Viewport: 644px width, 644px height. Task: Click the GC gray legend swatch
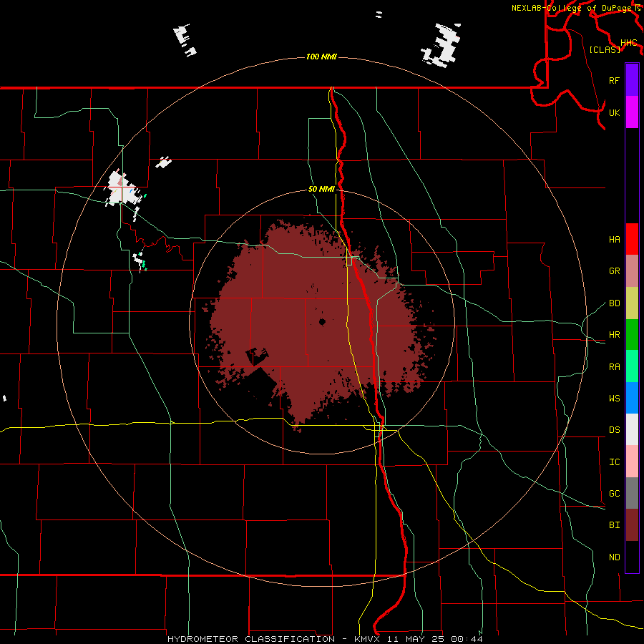pyautogui.click(x=632, y=493)
